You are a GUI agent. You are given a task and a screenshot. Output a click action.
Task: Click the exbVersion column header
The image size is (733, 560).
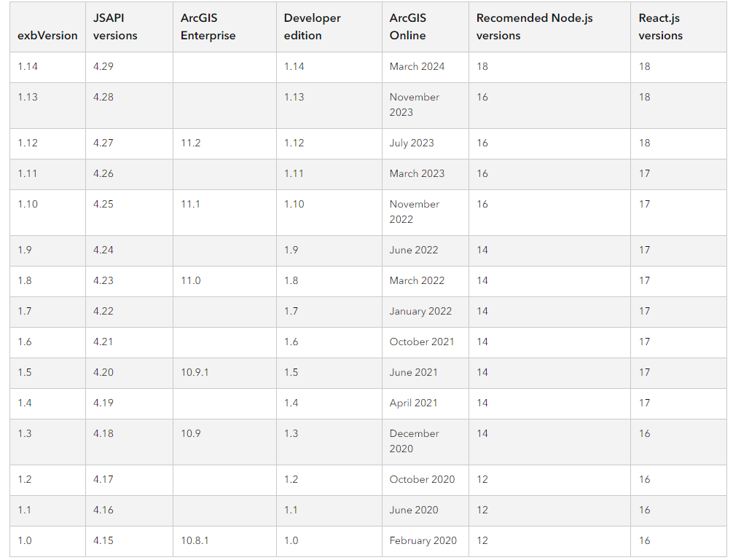47,36
